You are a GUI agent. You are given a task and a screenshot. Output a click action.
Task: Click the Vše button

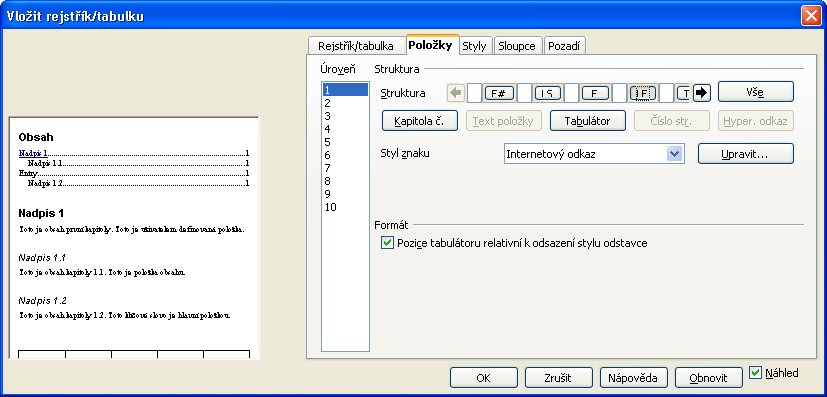(756, 92)
